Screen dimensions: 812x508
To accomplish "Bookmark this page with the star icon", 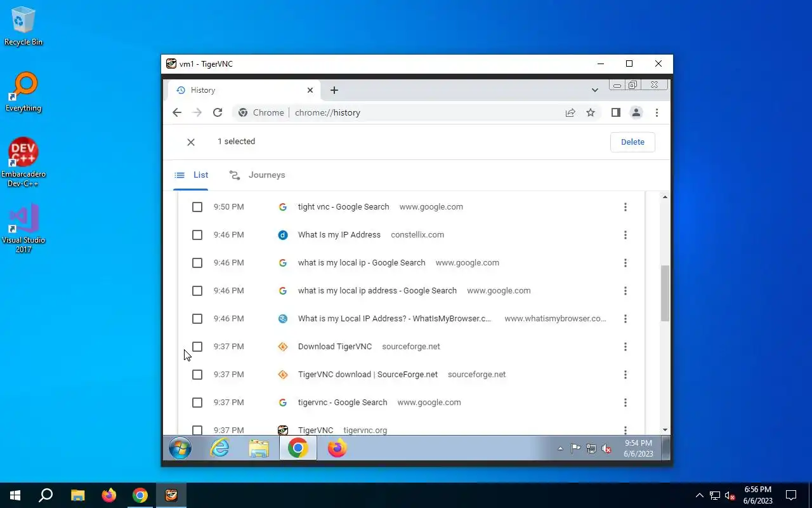I will click(x=591, y=112).
